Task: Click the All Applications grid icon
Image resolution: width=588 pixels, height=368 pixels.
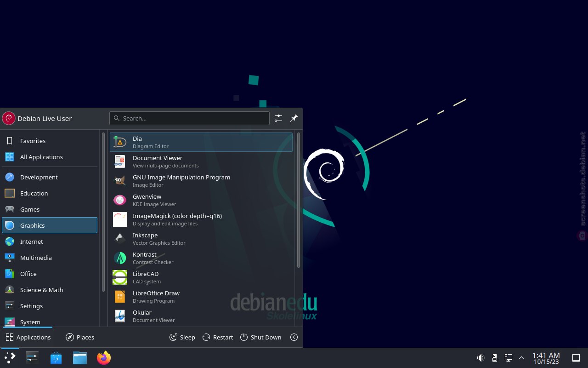Action: click(10, 157)
